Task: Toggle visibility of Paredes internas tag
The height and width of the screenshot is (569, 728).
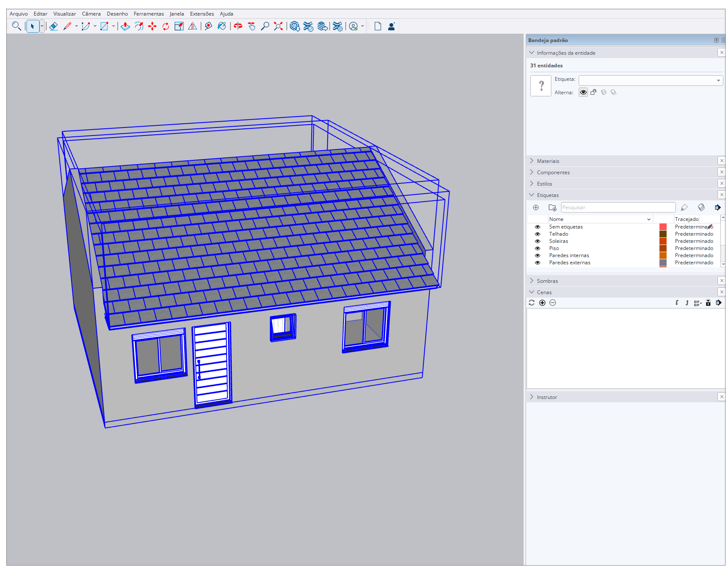Action: [537, 255]
